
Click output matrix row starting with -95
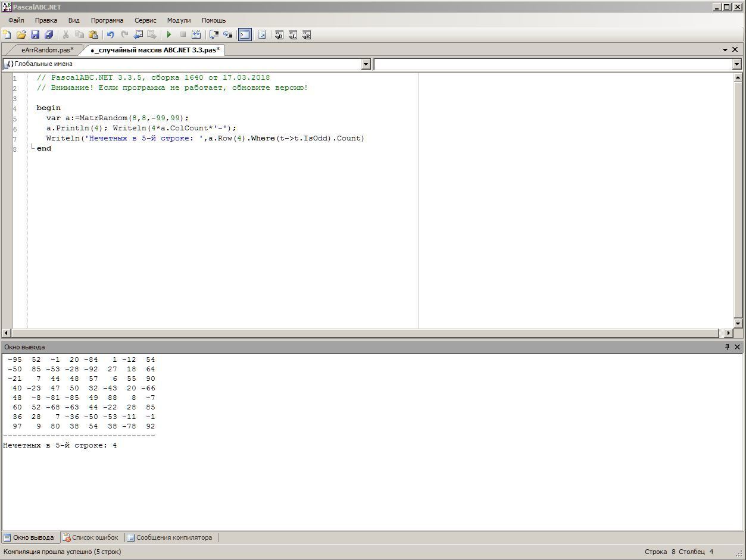click(x=81, y=359)
